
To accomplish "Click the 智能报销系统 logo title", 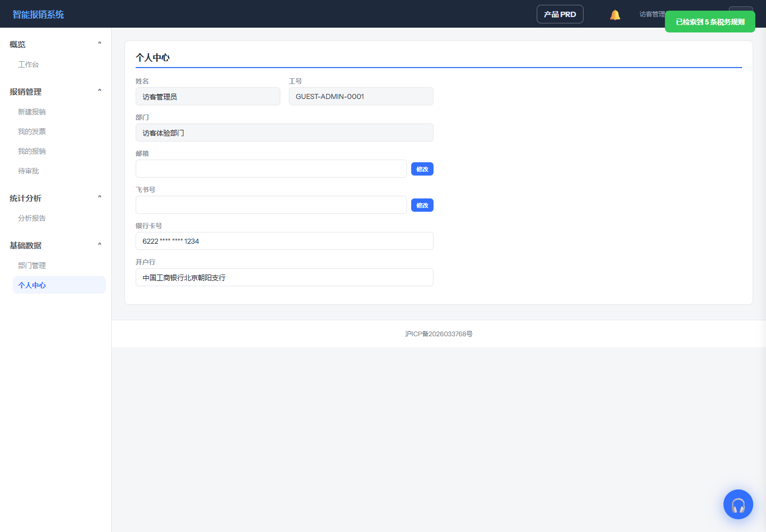I will (x=38, y=14).
